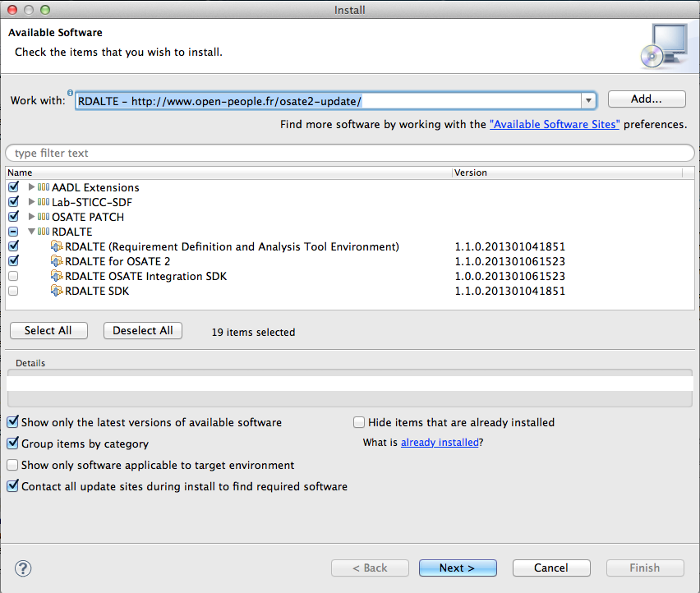Click the Cancel button
The image size is (700, 593).
point(551,568)
